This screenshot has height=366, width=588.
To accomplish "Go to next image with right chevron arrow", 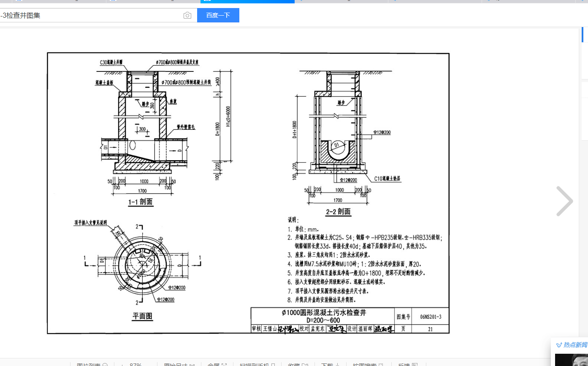I will [x=565, y=201].
